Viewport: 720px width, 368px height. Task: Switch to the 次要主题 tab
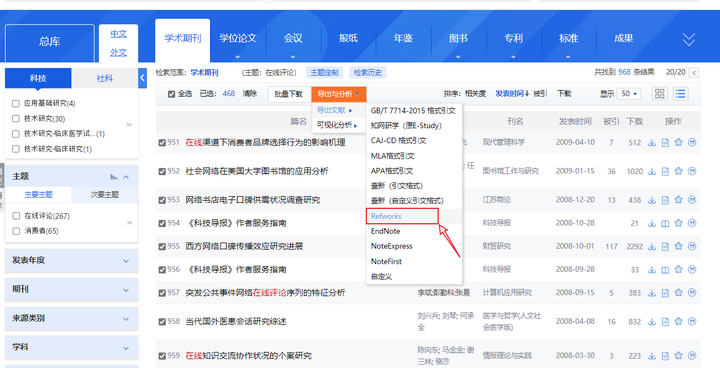pyautogui.click(x=105, y=195)
